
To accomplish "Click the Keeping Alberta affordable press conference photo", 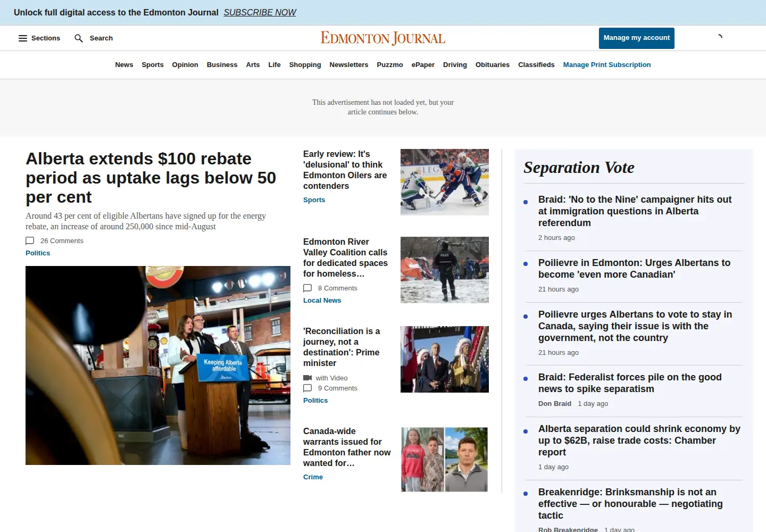I will click(x=158, y=365).
